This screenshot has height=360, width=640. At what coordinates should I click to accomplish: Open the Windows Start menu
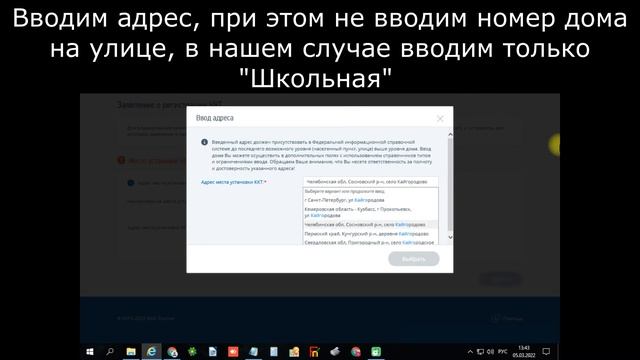pyautogui.click(x=90, y=351)
